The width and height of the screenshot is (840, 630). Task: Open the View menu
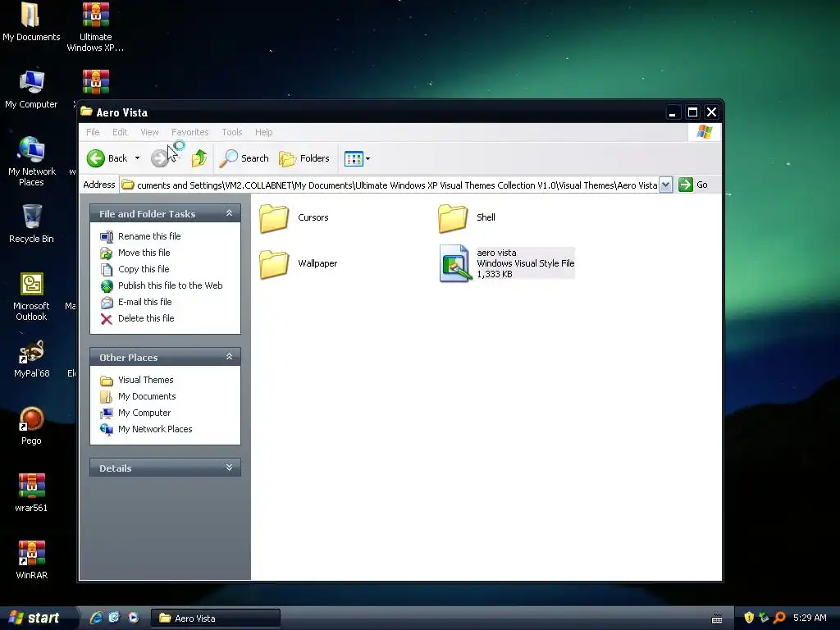point(149,132)
